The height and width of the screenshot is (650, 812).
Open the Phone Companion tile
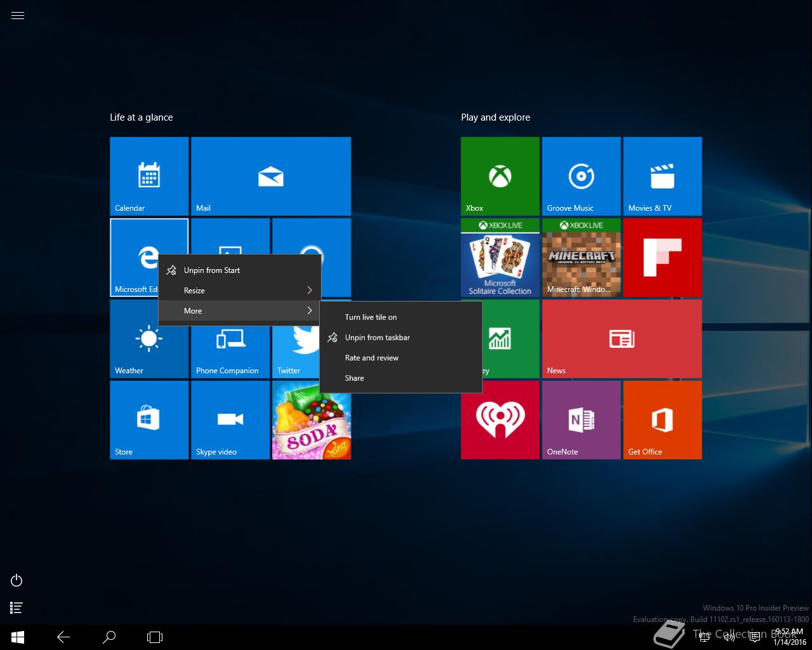[x=230, y=352]
